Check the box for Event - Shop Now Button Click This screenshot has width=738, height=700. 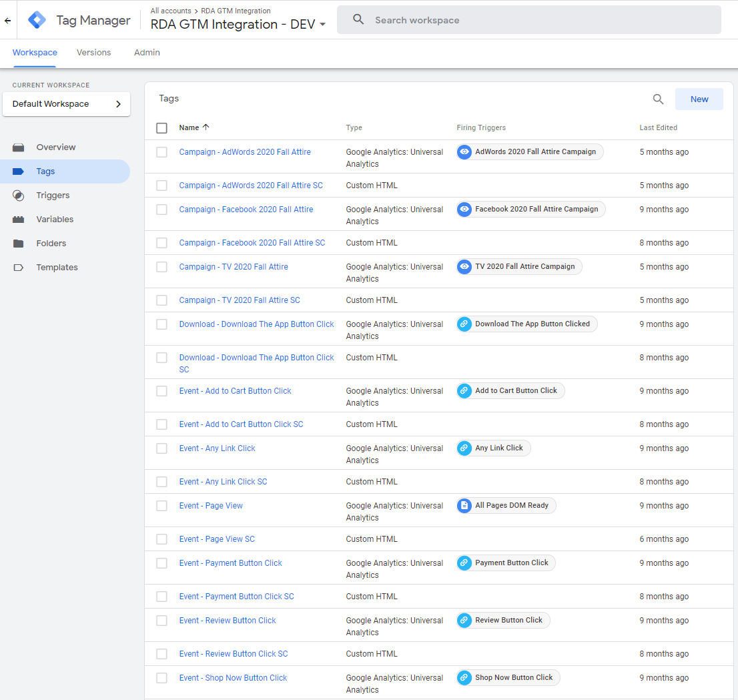[x=161, y=679]
